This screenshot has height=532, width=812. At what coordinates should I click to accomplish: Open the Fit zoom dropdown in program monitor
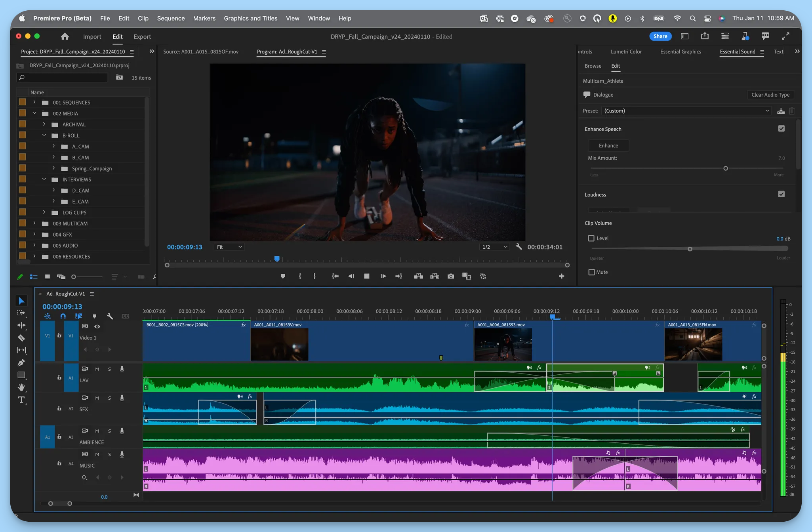[x=229, y=246]
